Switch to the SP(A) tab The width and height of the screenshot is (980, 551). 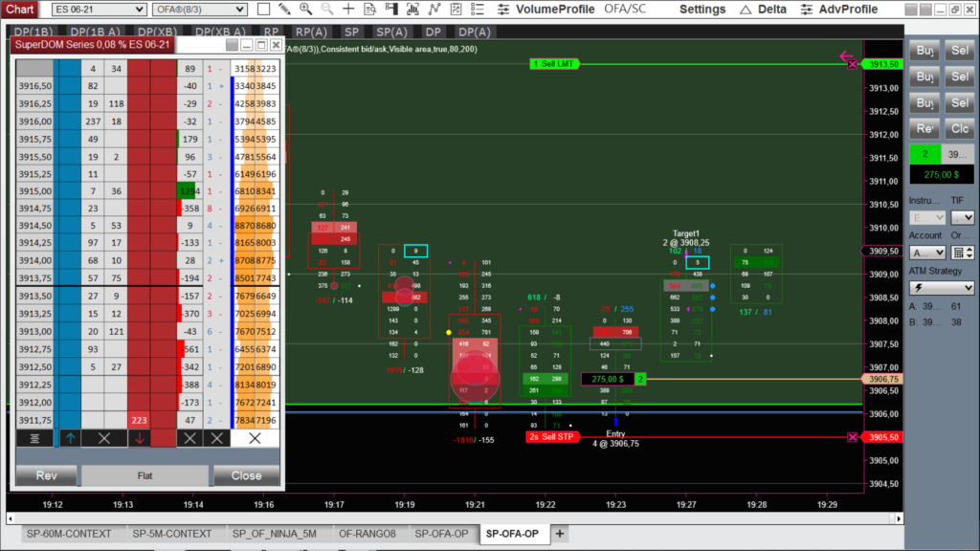391,32
